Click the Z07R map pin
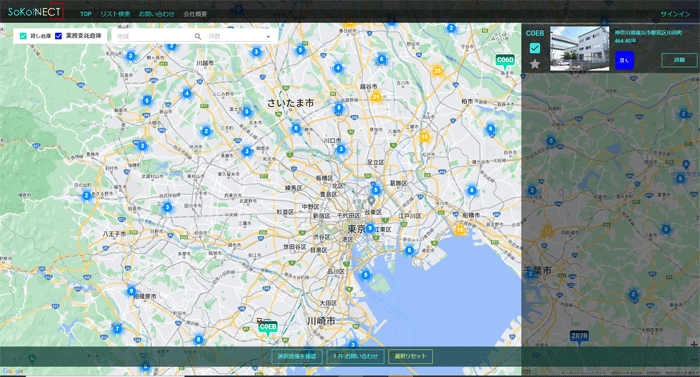Image resolution: width=700 pixels, height=377 pixels. tap(579, 337)
